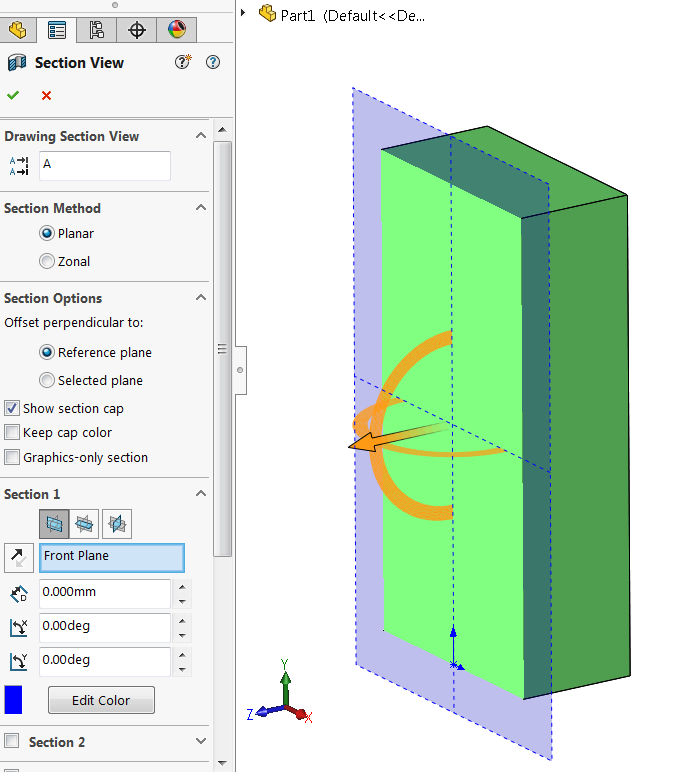
Task: Click the green Y axis of triad
Action: coord(285,687)
